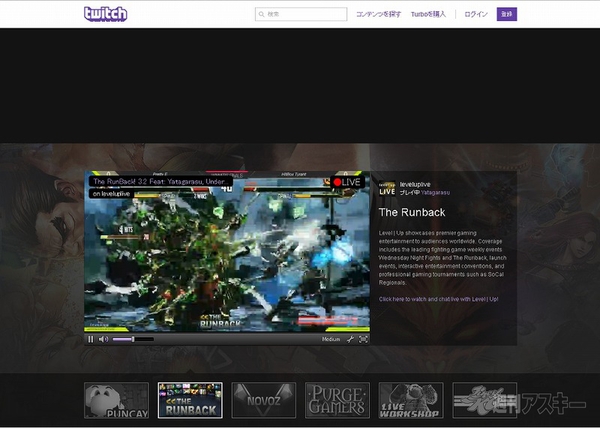Open the leveluplive channel avatar
The image size is (600, 428).
387,189
